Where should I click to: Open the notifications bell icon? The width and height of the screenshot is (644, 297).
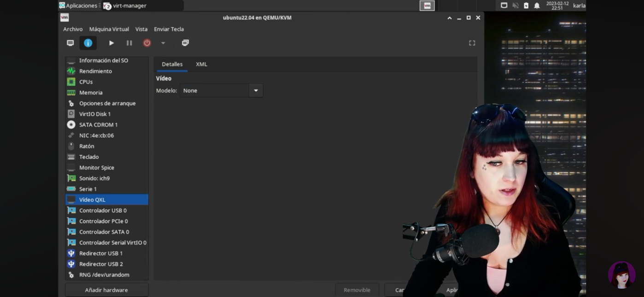click(537, 6)
